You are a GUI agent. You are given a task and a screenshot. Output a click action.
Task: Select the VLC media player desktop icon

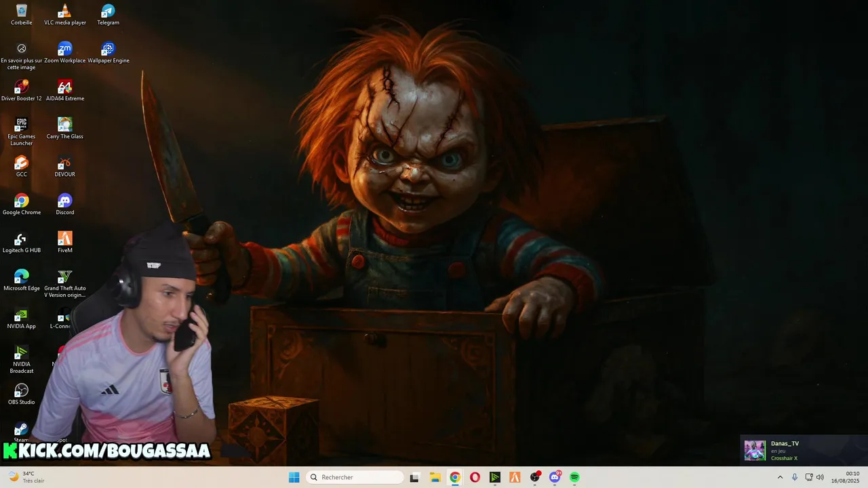coord(65,14)
